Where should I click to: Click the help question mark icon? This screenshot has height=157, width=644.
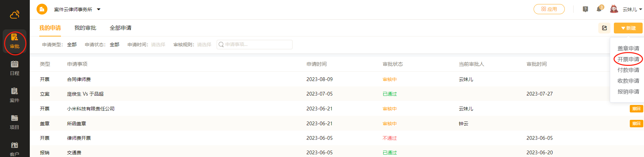pyautogui.click(x=585, y=9)
